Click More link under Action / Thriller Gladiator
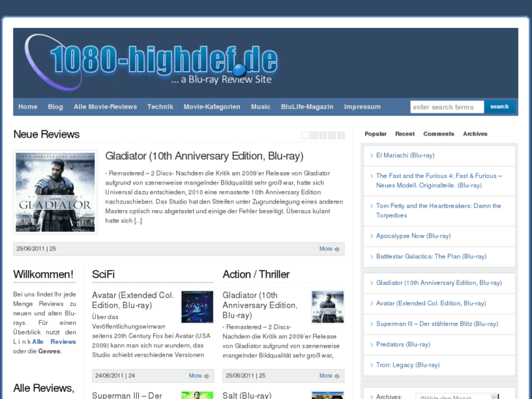Image resolution: width=532 pixels, height=399 pixels. click(326, 376)
